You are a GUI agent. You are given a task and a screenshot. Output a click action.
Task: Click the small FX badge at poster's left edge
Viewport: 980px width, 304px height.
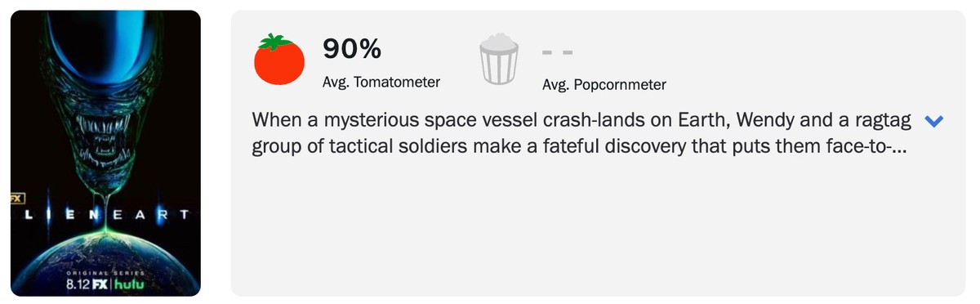[x=17, y=198]
